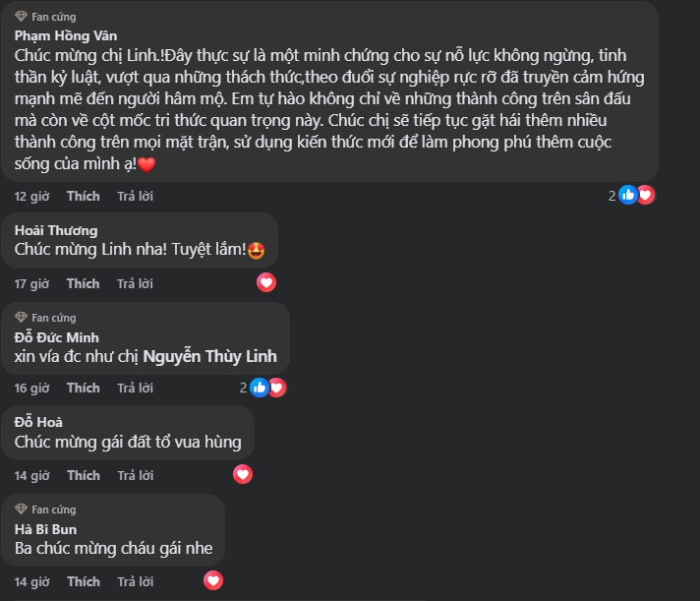This screenshot has width=700, height=601.
Task: Open Hoài Thương's profile
Action: [x=57, y=229]
